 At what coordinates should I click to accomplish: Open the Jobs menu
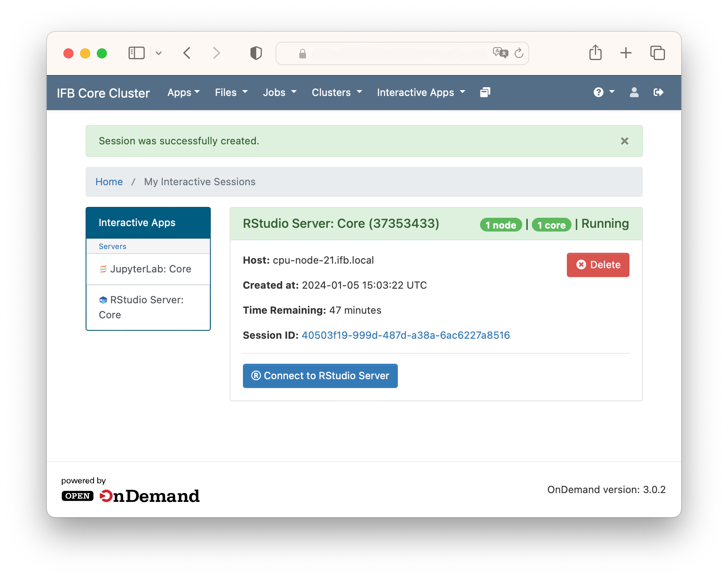280,93
